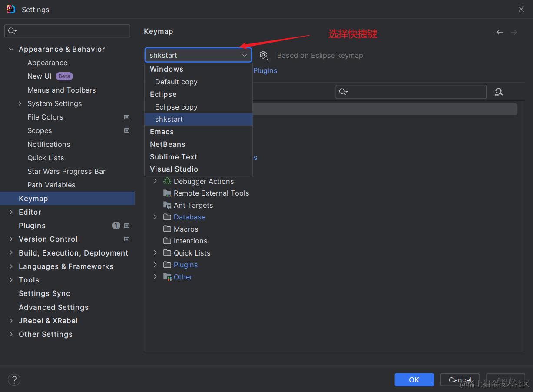Click Cancel button

click(x=460, y=380)
